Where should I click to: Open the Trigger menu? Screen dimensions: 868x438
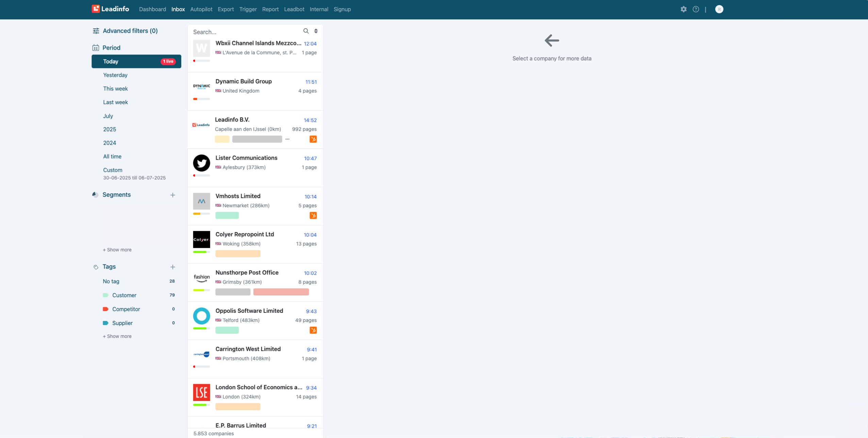248,9
